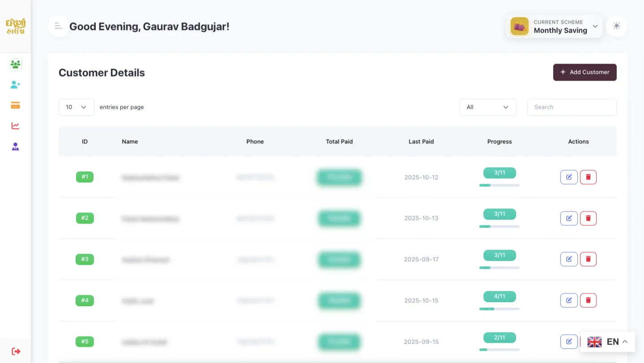Delete customer #2 with the trash icon
The height and width of the screenshot is (363, 644).
click(x=588, y=218)
